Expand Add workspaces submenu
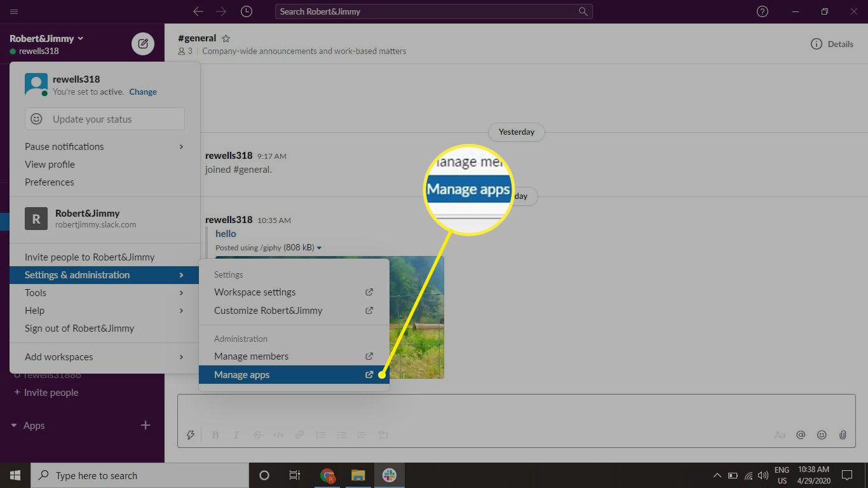 coord(105,357)
